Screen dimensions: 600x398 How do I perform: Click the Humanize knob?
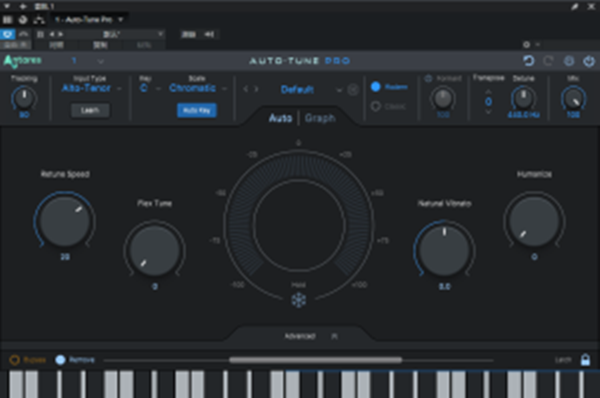click(x=534, y=222)
